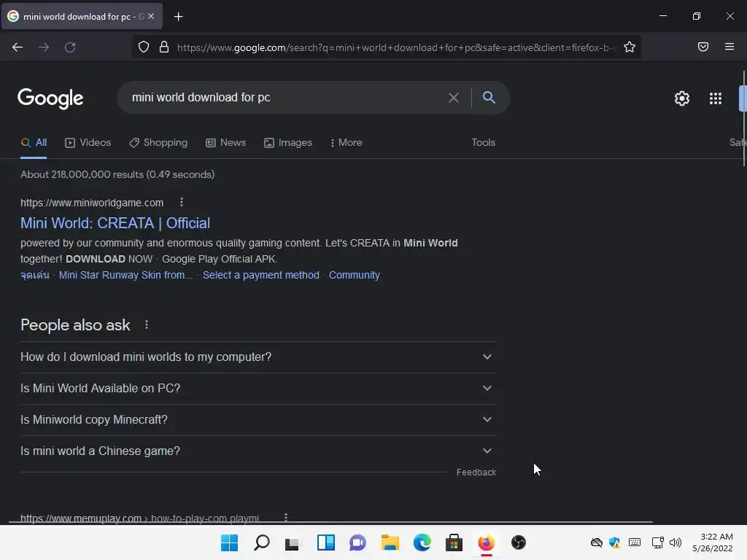
Task: Expand "Is Miniworld copy Minecraft?" question
Action: point(258,420)
